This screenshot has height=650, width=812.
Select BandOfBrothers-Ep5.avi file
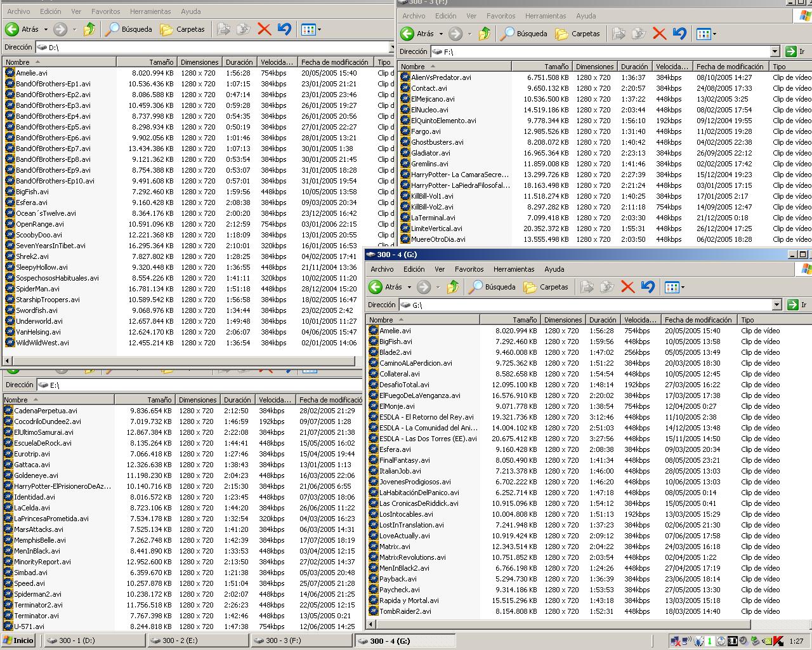53,127
